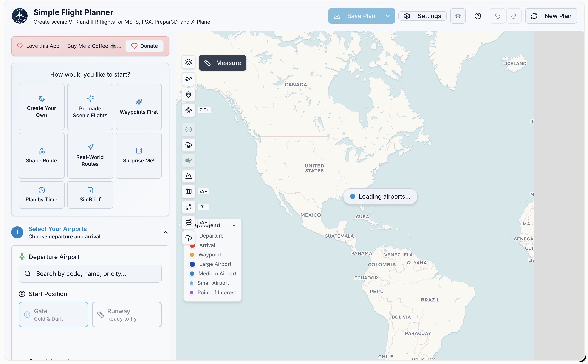Click the Loading airports status pill
Viewport: 588px width, 364px height.
[380, 196]
